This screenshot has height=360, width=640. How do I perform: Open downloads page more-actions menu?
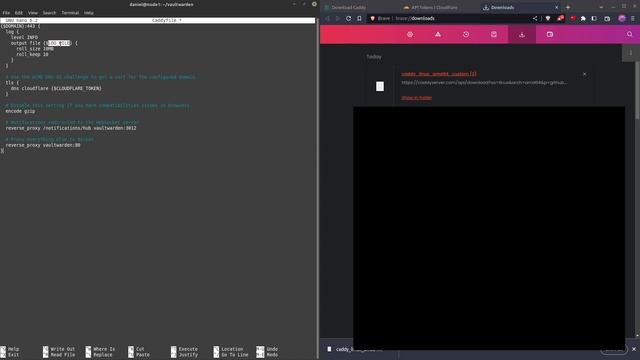tap(631, 53)
